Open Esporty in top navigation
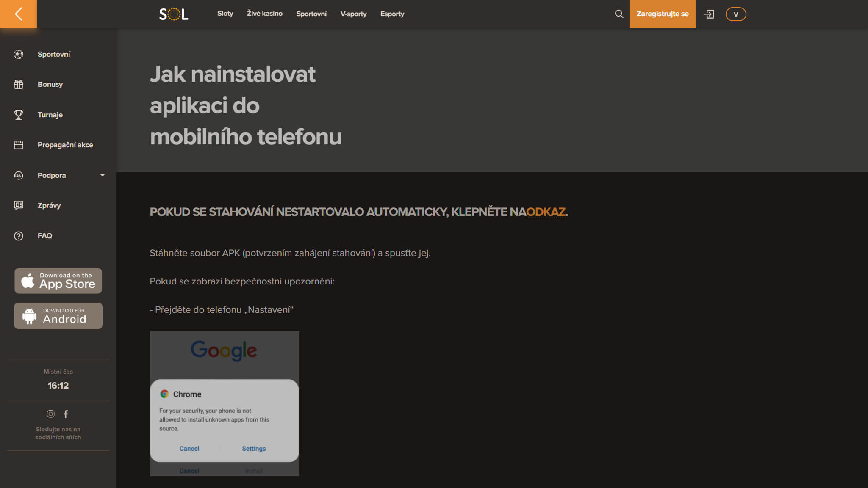Viewport: 868px width, 488px height. [x=392, y=14]
